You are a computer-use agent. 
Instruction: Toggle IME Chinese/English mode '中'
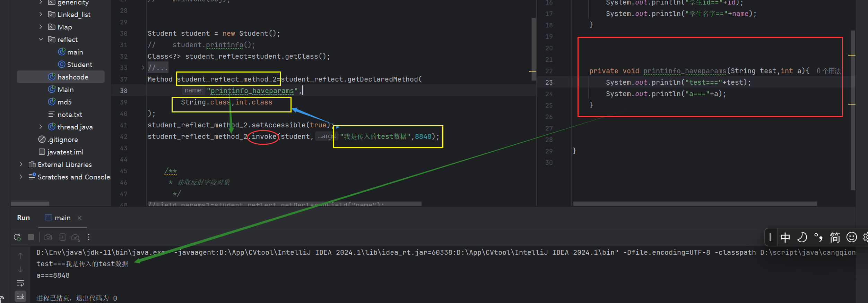(785, 237)
